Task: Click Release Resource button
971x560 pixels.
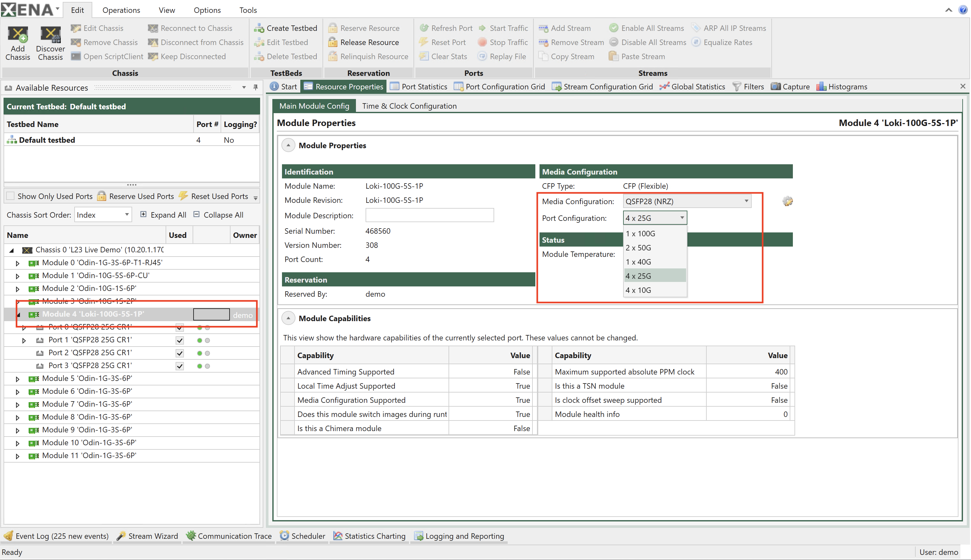Action: [x=364, y=42]
